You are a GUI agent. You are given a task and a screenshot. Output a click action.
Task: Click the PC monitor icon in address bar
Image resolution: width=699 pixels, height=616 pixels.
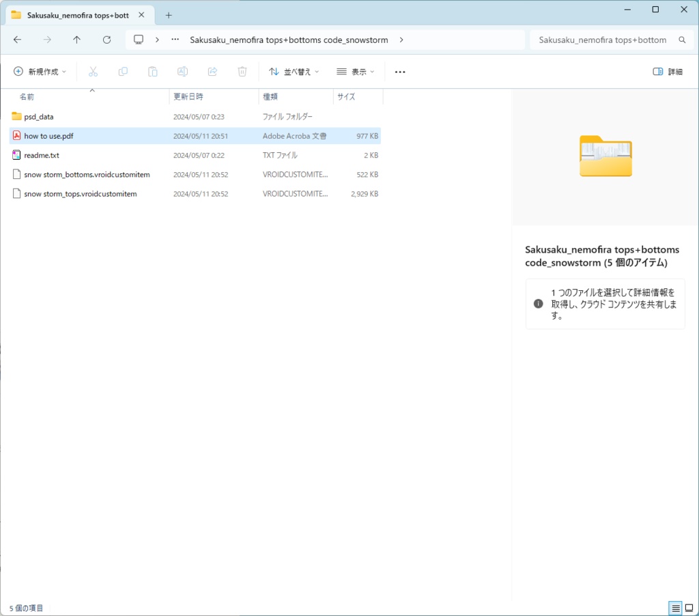(x=139, y=40)
